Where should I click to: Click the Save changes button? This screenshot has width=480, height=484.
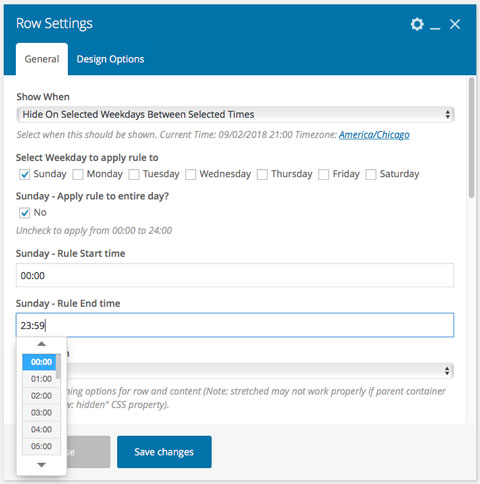[x=164, y=452]
